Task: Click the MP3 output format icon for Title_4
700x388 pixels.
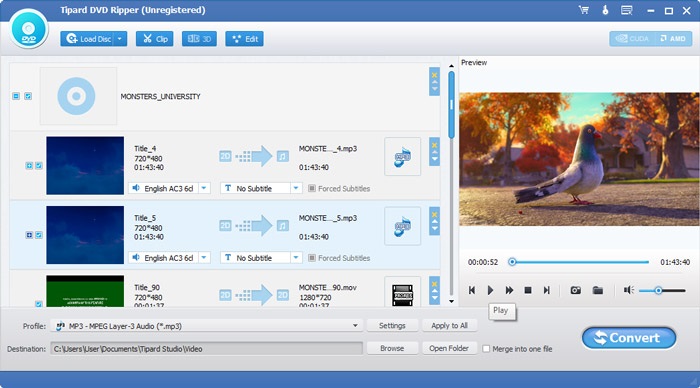Action: pyautogui.click(x=402, y=157)
